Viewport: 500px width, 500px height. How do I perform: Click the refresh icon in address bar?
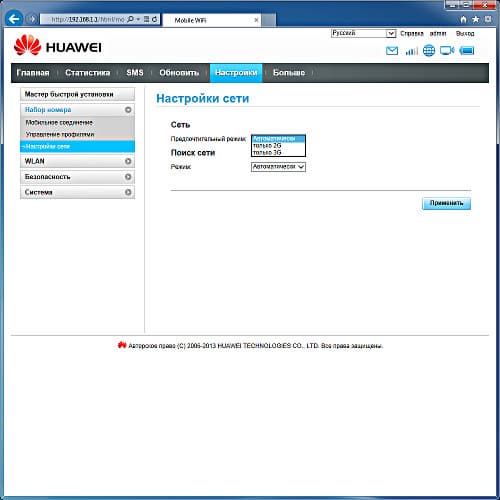point(155,19)
